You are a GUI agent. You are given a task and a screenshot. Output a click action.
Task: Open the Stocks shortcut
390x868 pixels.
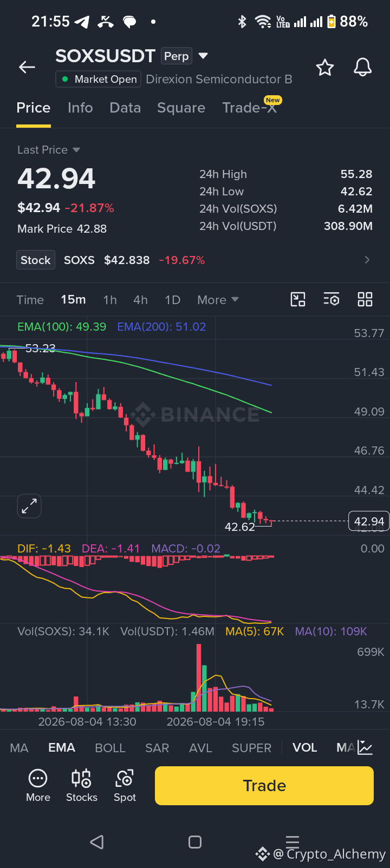tap(82, 785)
